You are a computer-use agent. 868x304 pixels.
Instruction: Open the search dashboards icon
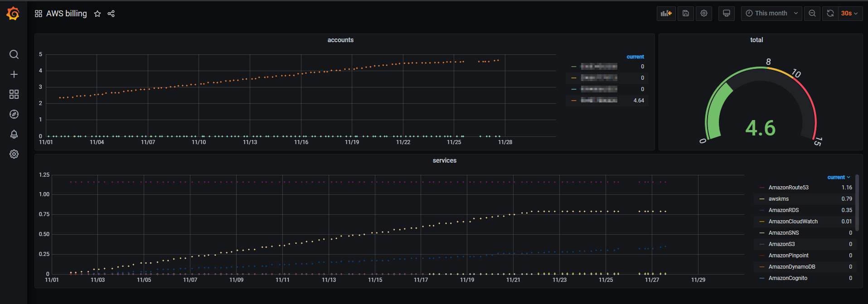pyautogui.click(x=14, y=54)
